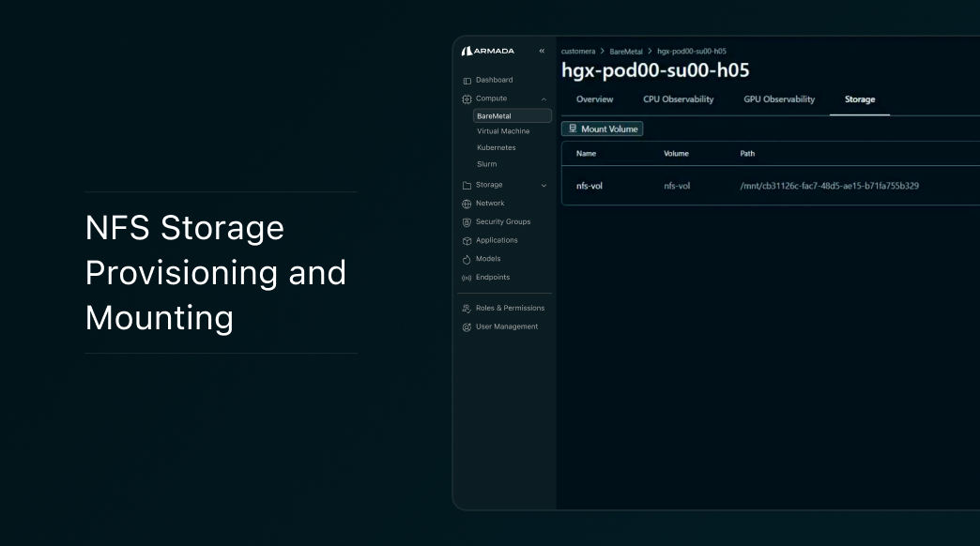Click the Roles & Permissions icon
This screenshot has width=980, height=546.
pos(467,309)
